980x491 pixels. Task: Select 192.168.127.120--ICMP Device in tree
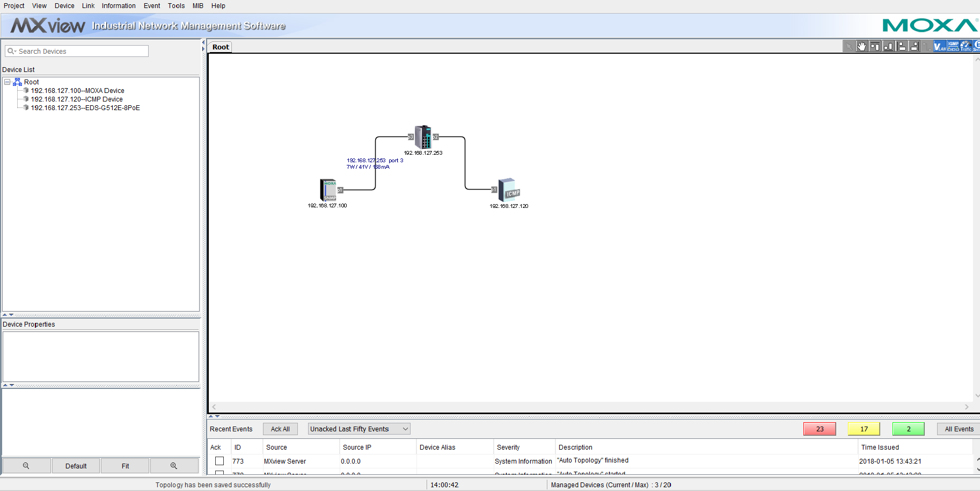tap(77, 99)
